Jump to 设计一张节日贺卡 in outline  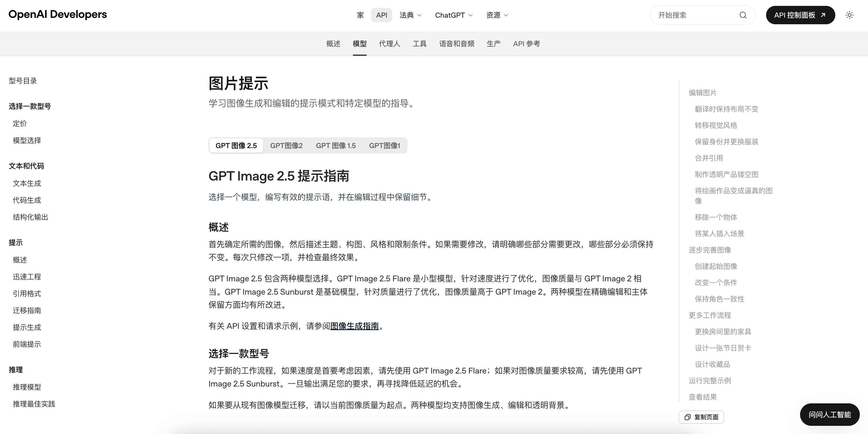(x=723, y=348)
